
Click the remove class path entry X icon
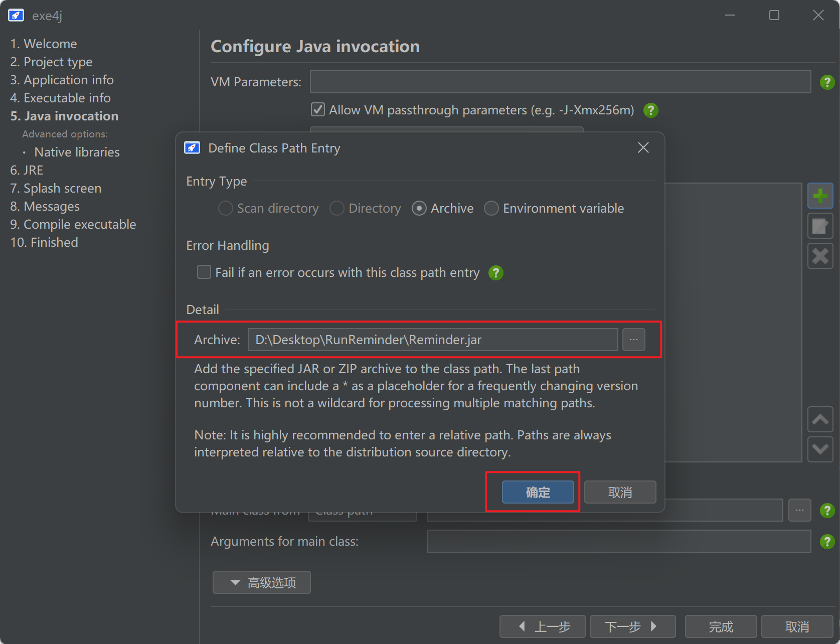click(820, 256)
